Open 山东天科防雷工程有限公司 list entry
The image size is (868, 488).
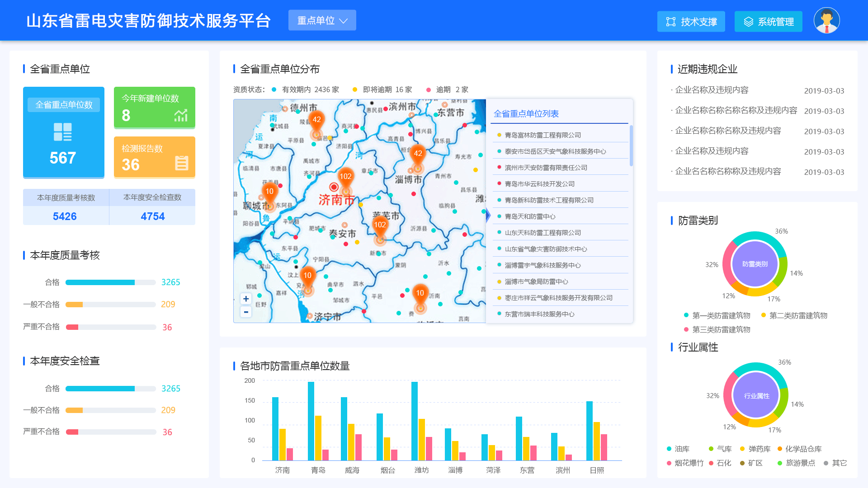point(542,233)
